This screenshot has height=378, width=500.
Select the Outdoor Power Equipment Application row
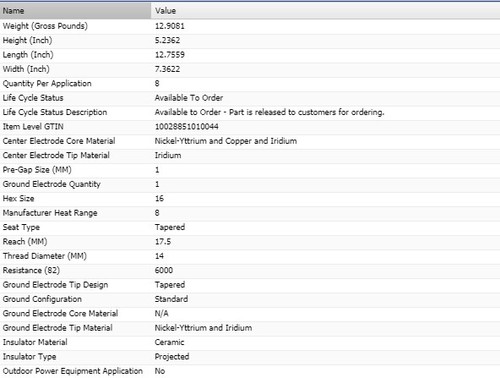point(250,371)
